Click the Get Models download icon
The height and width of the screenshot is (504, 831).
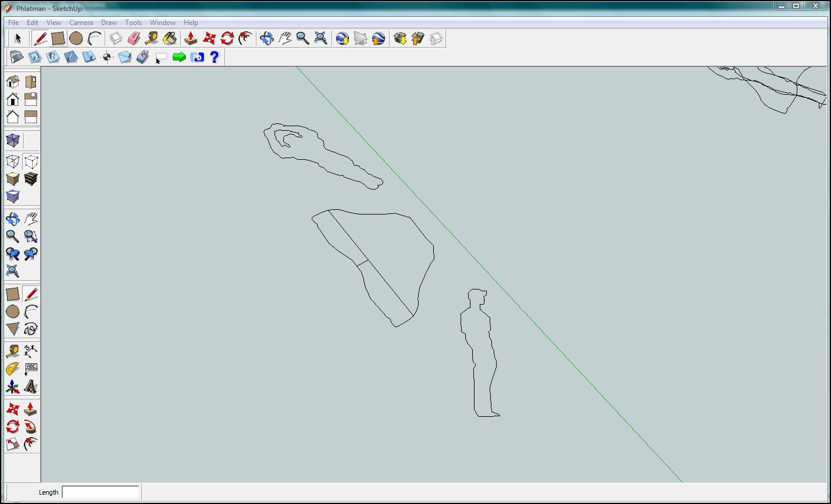point(400,38)
